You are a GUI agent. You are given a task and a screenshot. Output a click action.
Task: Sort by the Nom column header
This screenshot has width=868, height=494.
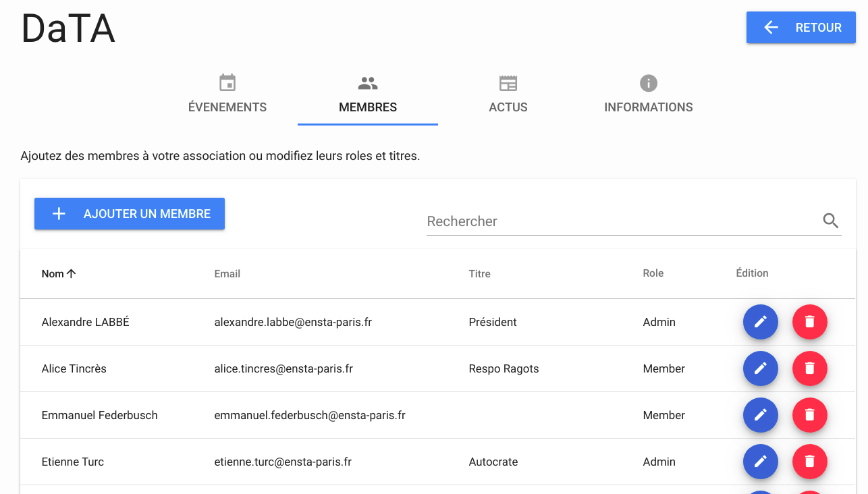[x=53, y=273]
